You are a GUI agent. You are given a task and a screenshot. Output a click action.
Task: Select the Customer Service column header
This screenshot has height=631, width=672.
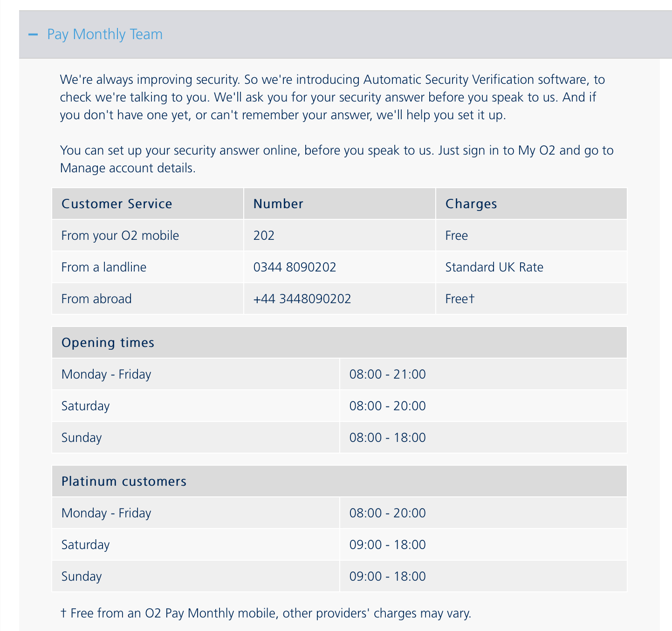coord(117,204)
